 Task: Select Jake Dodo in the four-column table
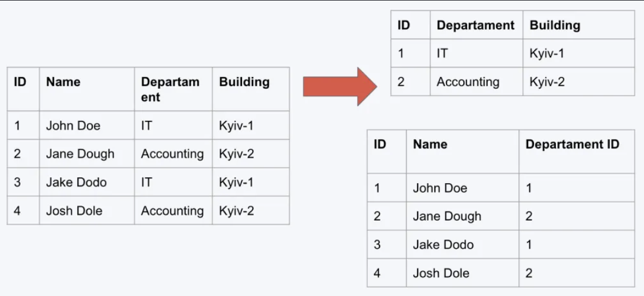pos(76,183)
